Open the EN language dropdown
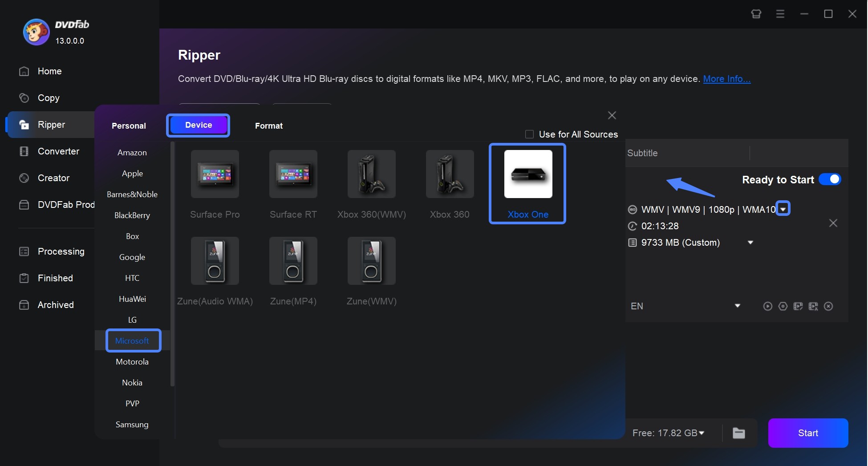868x466 pixels. pos(738,306)
